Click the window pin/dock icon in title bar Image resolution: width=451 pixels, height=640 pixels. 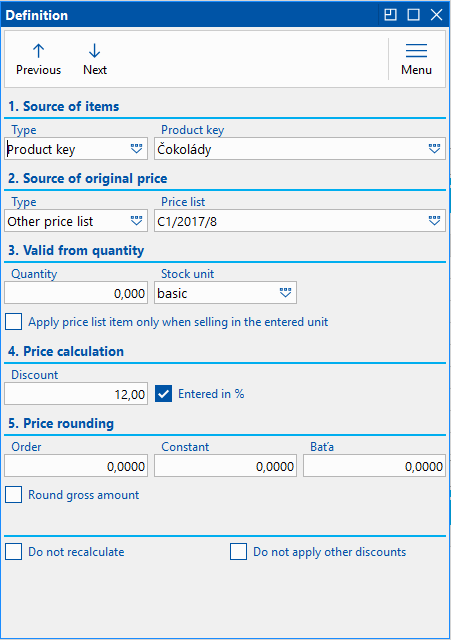tap(391, 15)
